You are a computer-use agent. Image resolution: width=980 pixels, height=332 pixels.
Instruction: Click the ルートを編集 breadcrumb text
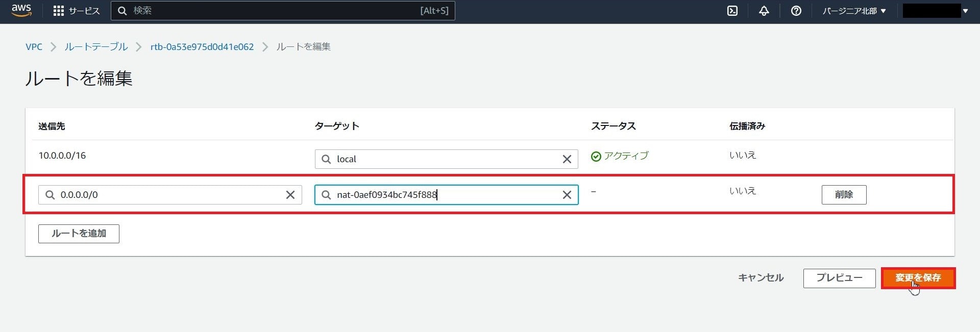(x=303, y=47)
